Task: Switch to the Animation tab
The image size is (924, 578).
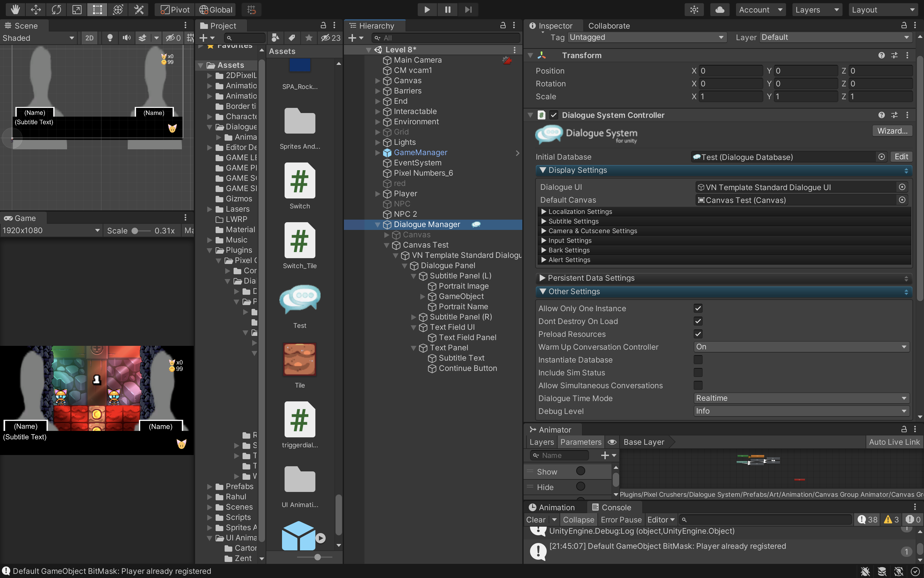Action: point(552,507)
